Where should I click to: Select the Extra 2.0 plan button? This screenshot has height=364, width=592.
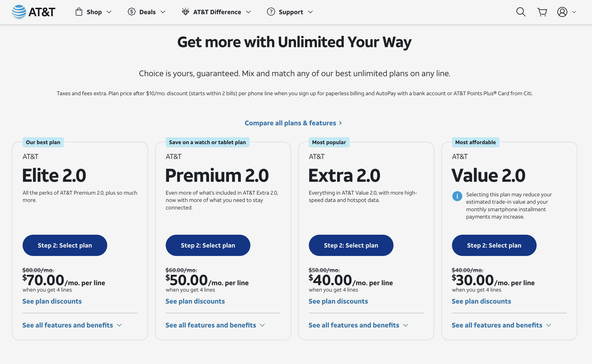[351, 245]
